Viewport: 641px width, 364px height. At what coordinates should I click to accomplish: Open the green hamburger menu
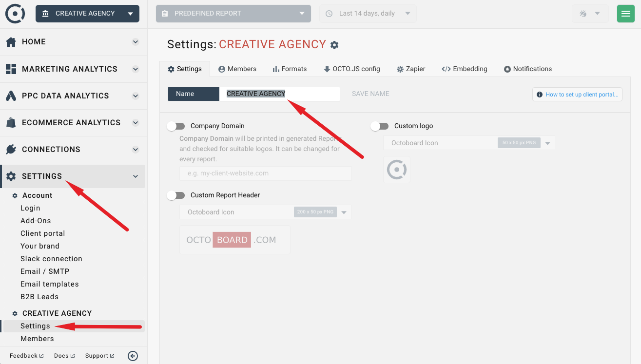pos(626,14)
